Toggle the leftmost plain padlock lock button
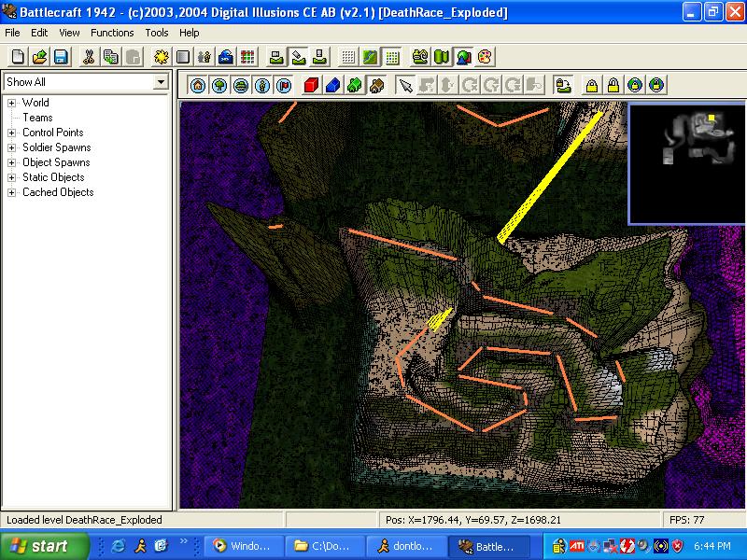Screen dimensions: 747x560 592,86
